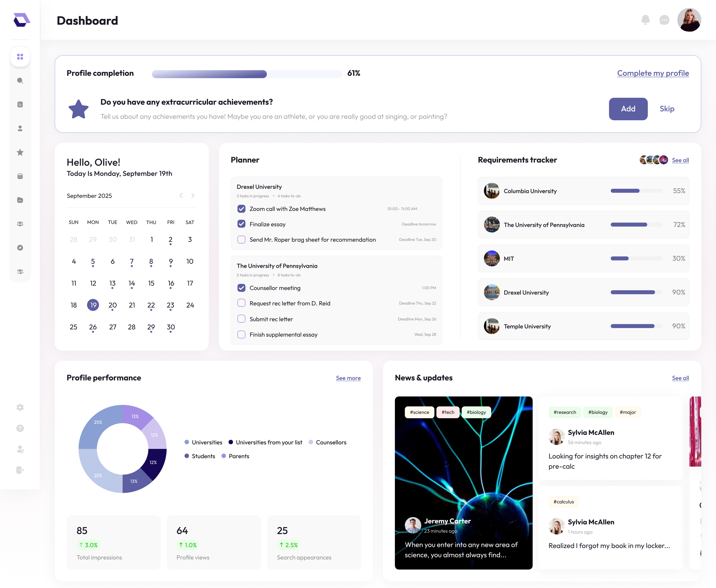
Task: Uncheck Zoom call with Zoe Matthews
Action: (242, 209)
